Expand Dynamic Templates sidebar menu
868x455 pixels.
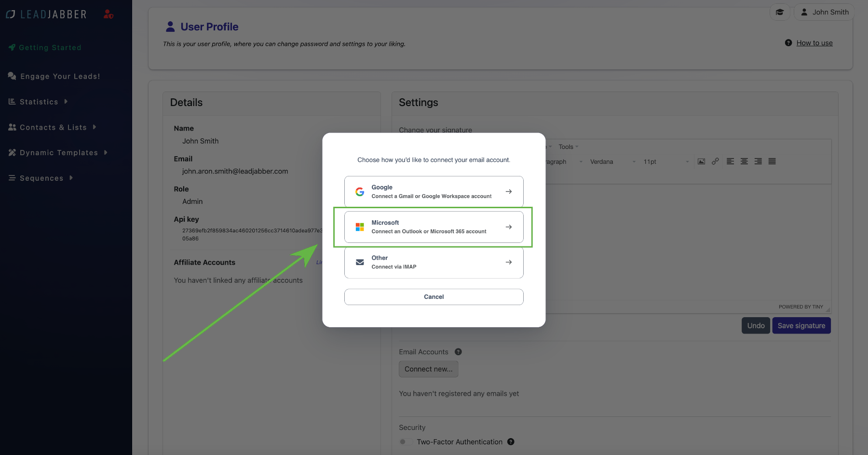[x=58, y=153]
